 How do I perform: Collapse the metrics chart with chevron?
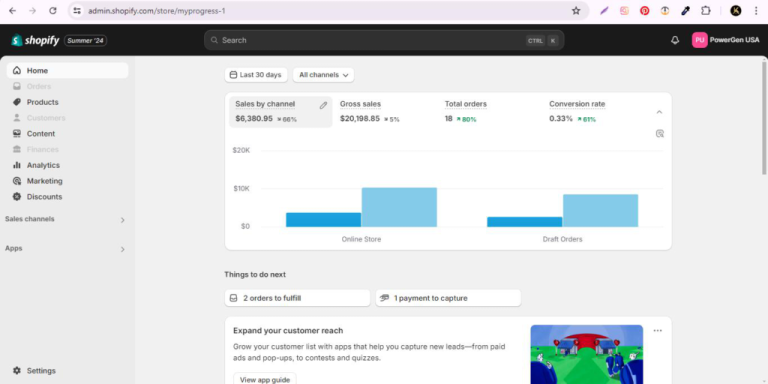tap(659, 112)
